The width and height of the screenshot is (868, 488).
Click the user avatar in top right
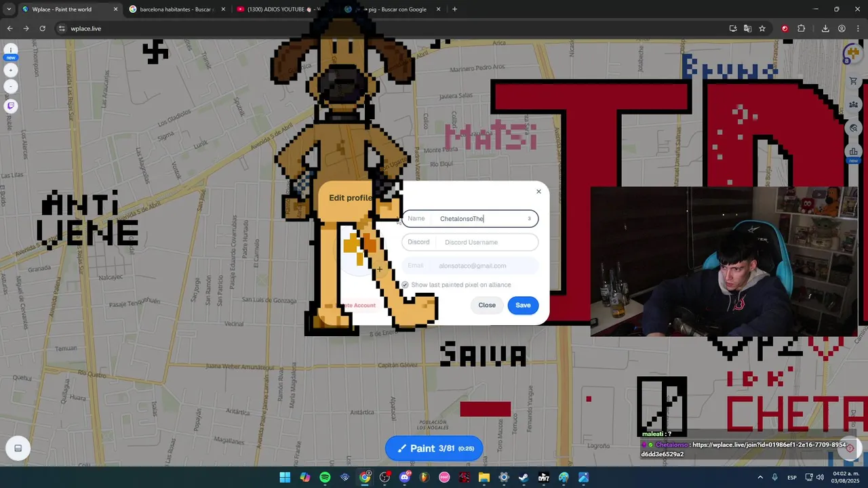click(x=852, y=54)
